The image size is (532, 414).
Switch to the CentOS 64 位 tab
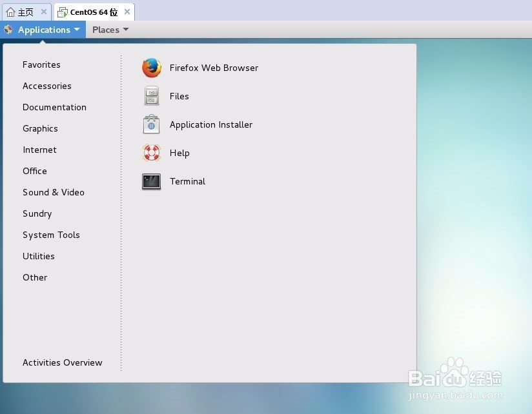[x=94, y=12]
